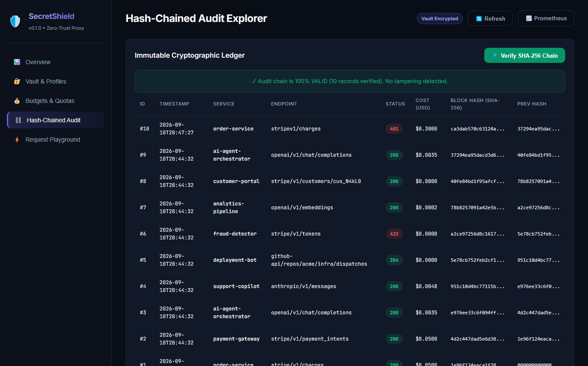
Task: Click the support-copilot service name
Action: tap(236, 286)
